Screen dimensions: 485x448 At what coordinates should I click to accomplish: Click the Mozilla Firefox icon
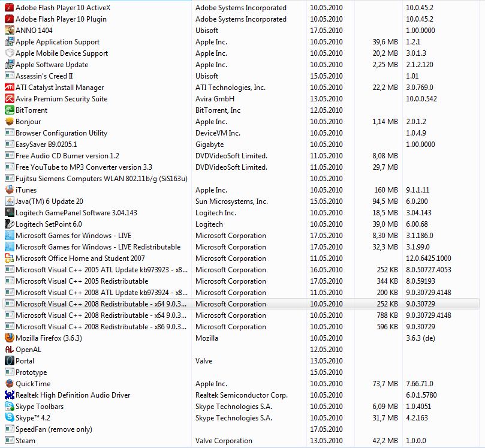9,338
